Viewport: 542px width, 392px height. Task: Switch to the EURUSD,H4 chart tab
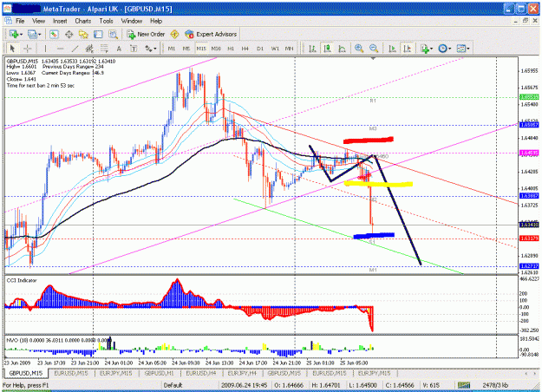pos(201,373)
